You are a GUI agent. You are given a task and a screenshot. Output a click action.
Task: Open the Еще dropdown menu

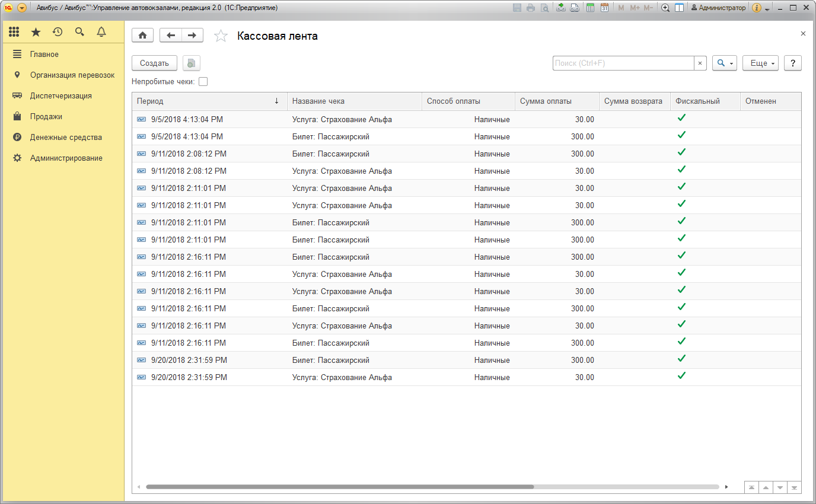click(x=760, y=63)
